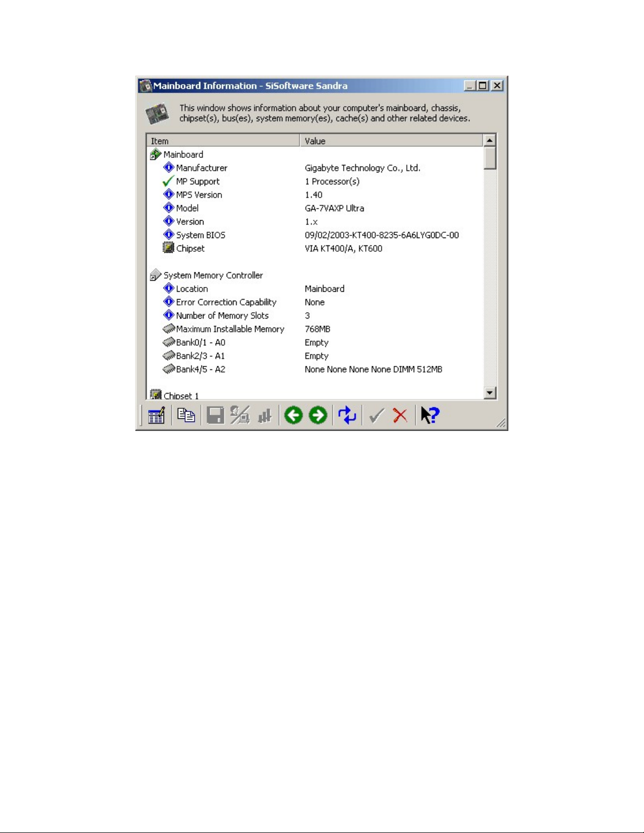
Task: Click the green forward arrow button
Action: tap(318, 416)
